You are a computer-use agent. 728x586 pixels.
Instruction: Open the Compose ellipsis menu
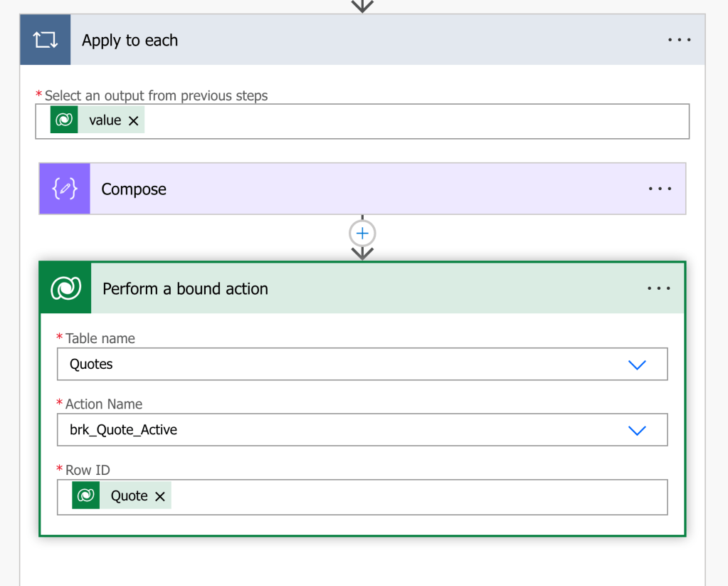click(x=659, y=189)
